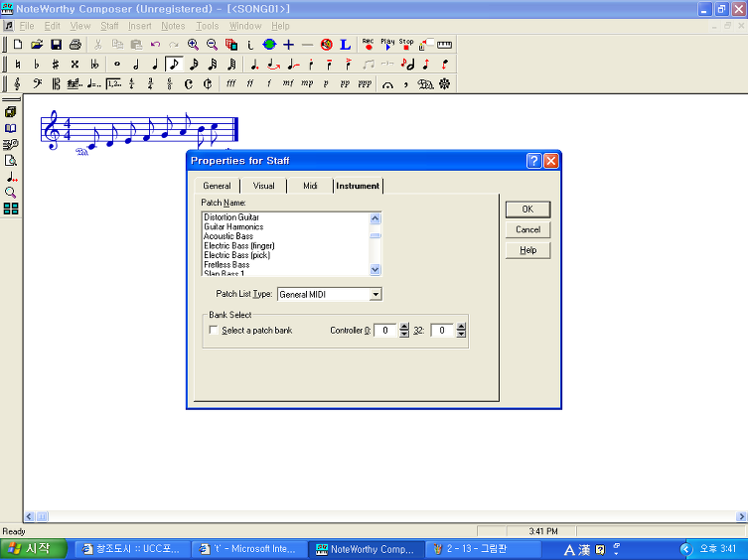Click the Zoom In magnifier icon
This screenshot has width=748, height=560.
tap(193, 45)
